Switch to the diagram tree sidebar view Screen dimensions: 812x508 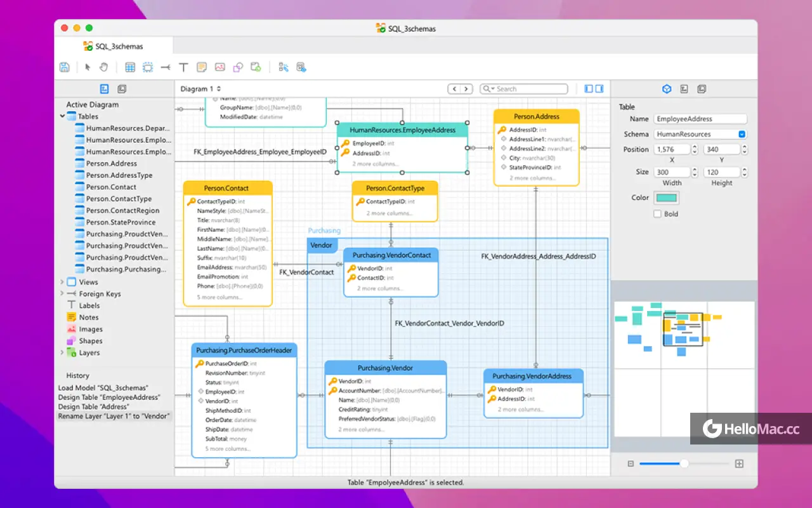point(105,89)
